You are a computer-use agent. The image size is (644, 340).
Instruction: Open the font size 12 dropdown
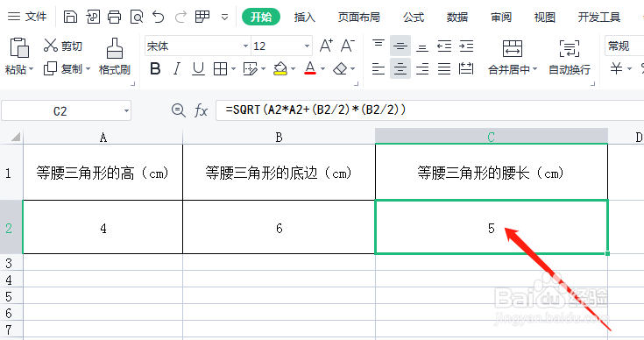[307, 46]
